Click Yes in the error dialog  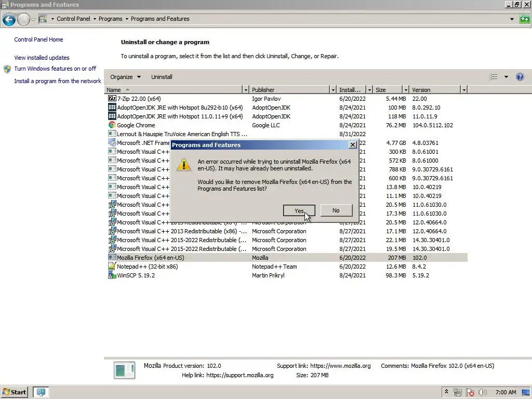299,210
